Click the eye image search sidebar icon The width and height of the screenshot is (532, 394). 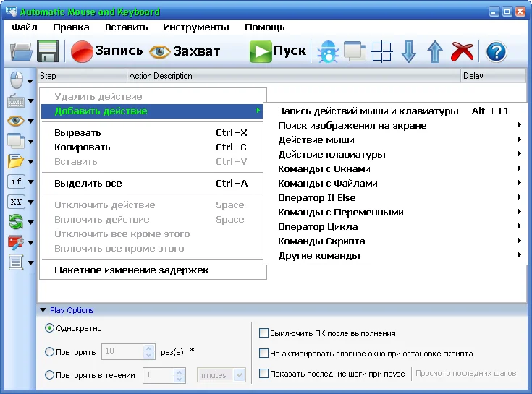click(16, 121)
